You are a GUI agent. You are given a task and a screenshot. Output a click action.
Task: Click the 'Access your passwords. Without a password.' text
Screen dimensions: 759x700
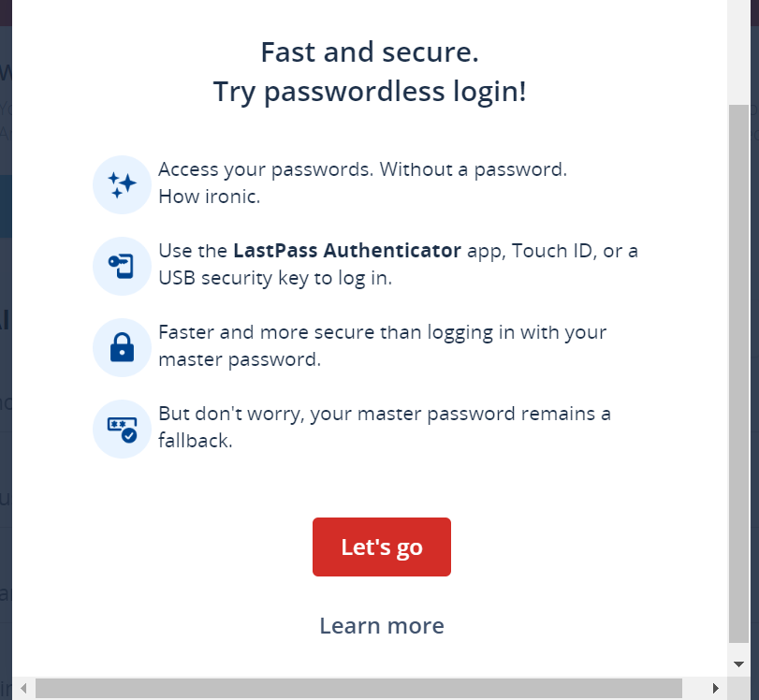point(362,170)
